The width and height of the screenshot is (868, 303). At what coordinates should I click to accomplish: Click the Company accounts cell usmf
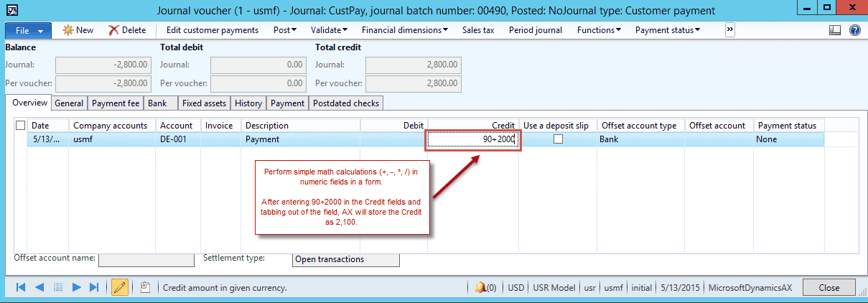tap(113, 139)
